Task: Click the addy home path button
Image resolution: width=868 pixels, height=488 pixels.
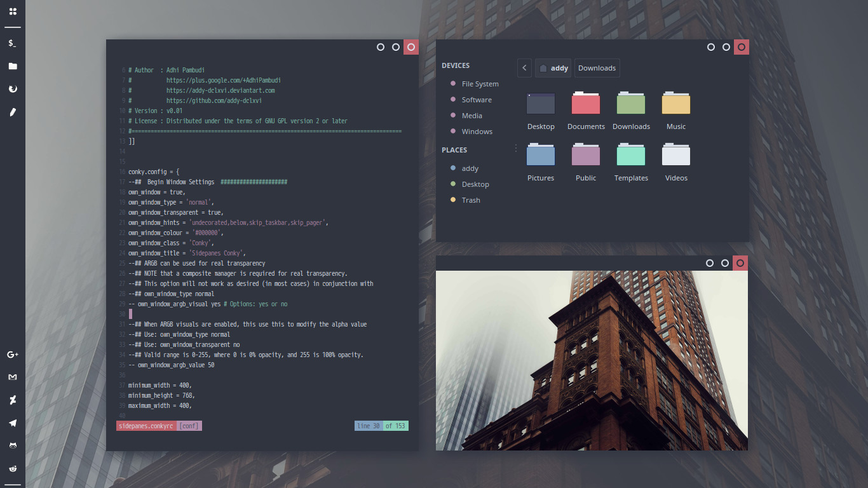Action: [x=553, y=68]
